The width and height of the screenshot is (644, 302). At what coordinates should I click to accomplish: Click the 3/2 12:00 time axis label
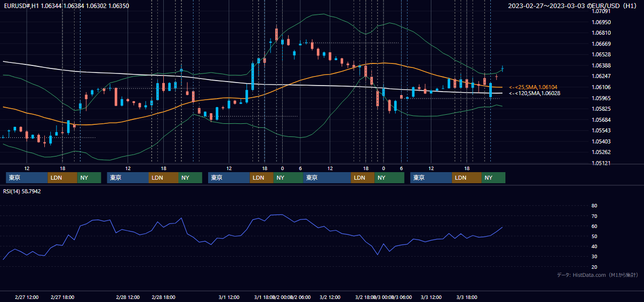point(330,297)
